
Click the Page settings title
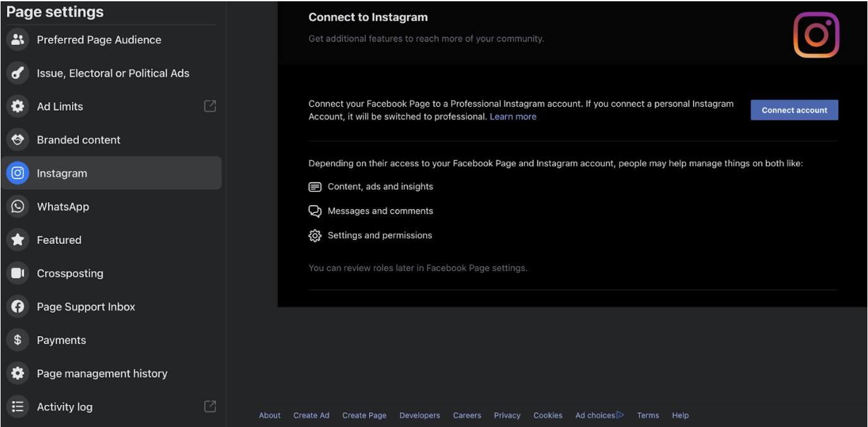(x=55, y=11)
